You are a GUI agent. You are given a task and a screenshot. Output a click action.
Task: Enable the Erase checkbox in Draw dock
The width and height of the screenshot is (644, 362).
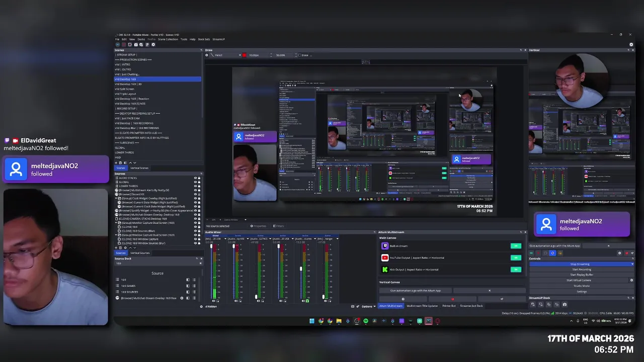tap(300, 55)
